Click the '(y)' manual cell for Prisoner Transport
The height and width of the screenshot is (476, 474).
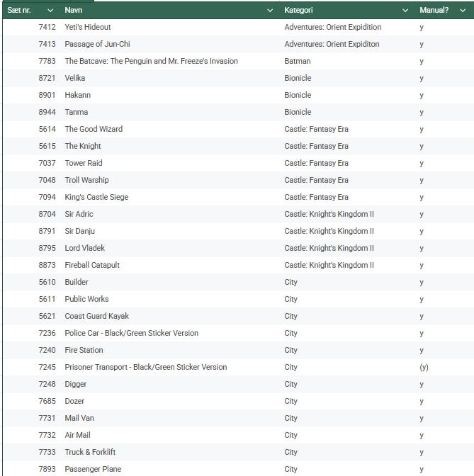445,367
